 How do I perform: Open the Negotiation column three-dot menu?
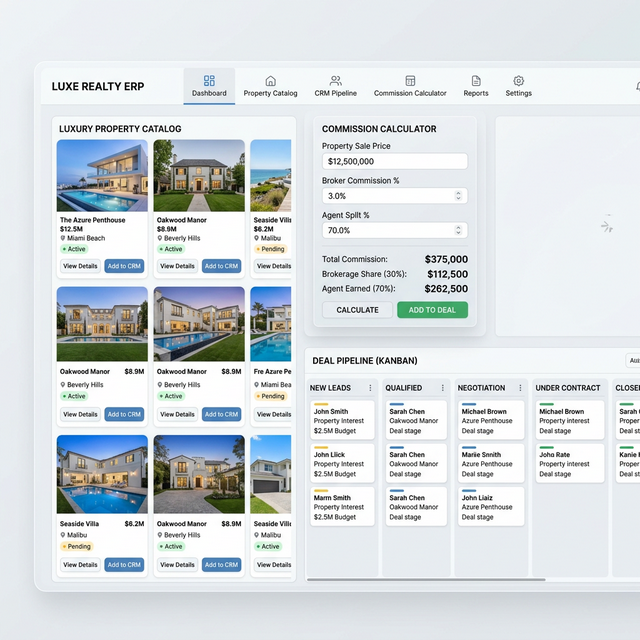[x=520, y=388]
